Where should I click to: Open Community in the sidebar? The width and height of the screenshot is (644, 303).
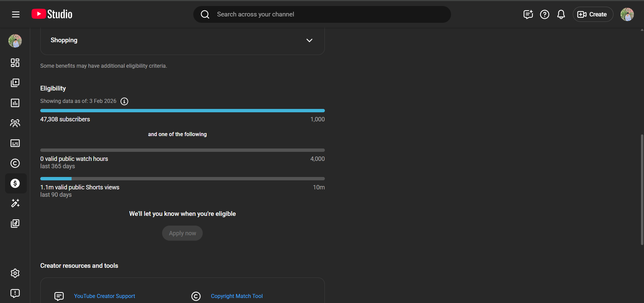click(x=15, y=123)
